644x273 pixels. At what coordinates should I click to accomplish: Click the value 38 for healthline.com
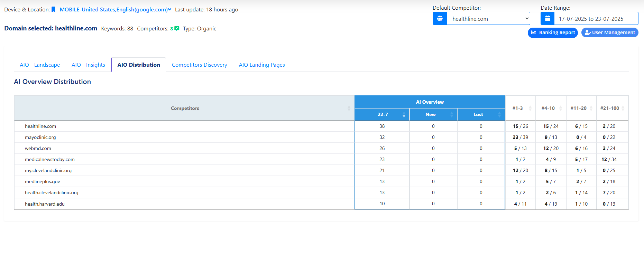coord(382,126)
